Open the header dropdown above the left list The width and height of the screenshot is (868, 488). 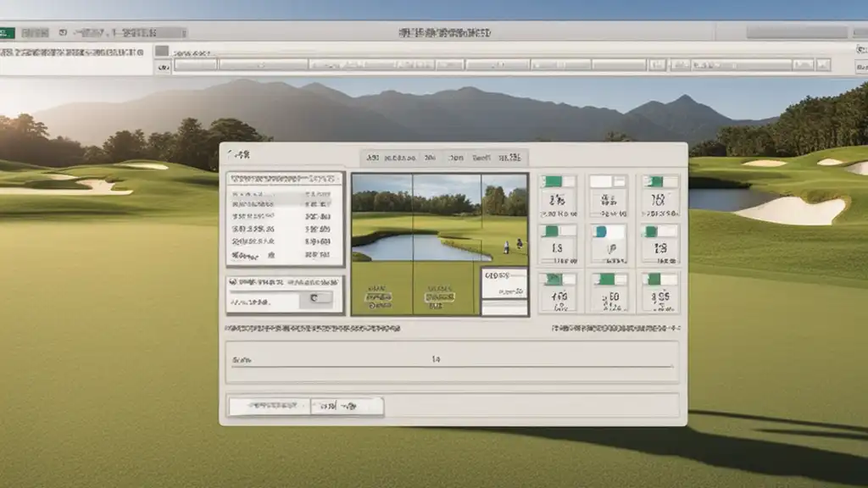tap(284, 180)
